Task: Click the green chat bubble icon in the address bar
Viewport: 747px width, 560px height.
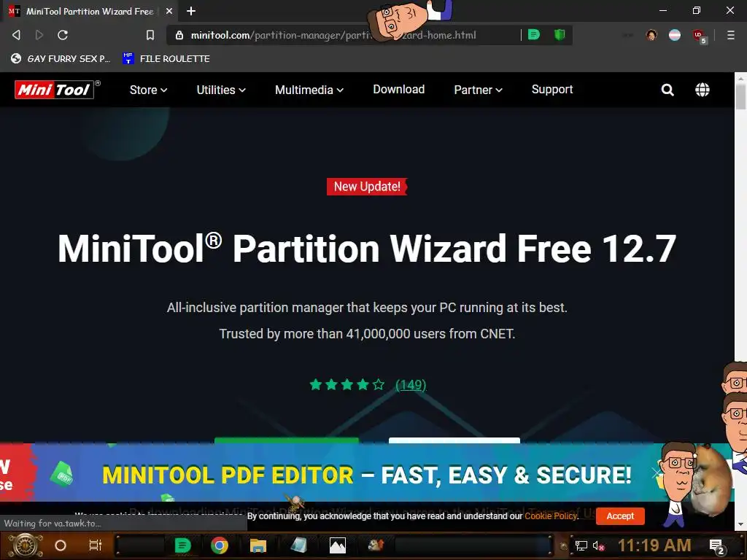Action: click(534, 34)
